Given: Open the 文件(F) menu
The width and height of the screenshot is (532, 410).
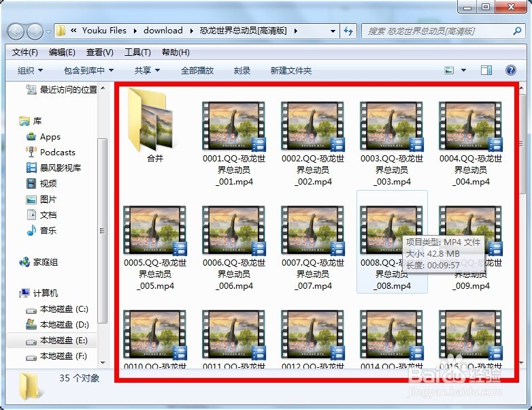Looking at the screenshot, I should pos(24,52).
